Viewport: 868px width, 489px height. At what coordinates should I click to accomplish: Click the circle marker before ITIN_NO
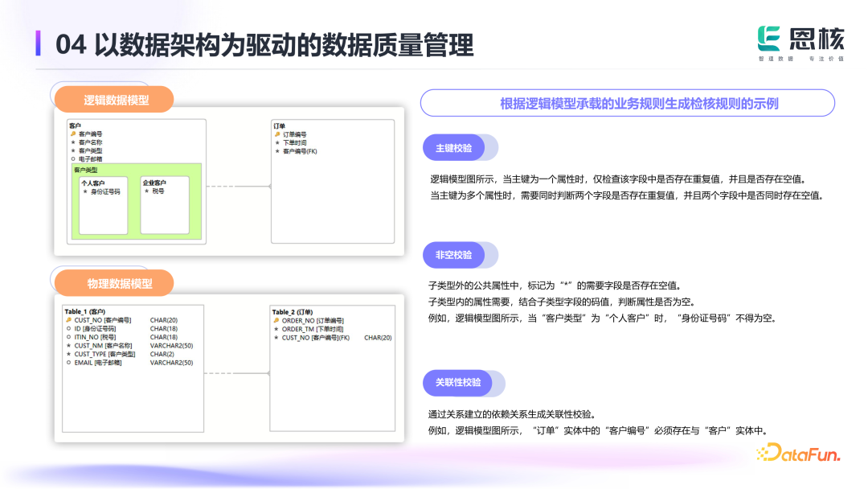68,337
